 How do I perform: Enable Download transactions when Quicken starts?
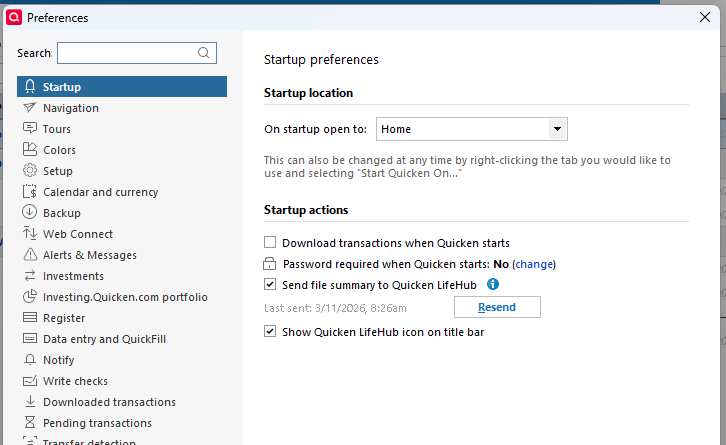pyautogui.click(x=270, y=243)
